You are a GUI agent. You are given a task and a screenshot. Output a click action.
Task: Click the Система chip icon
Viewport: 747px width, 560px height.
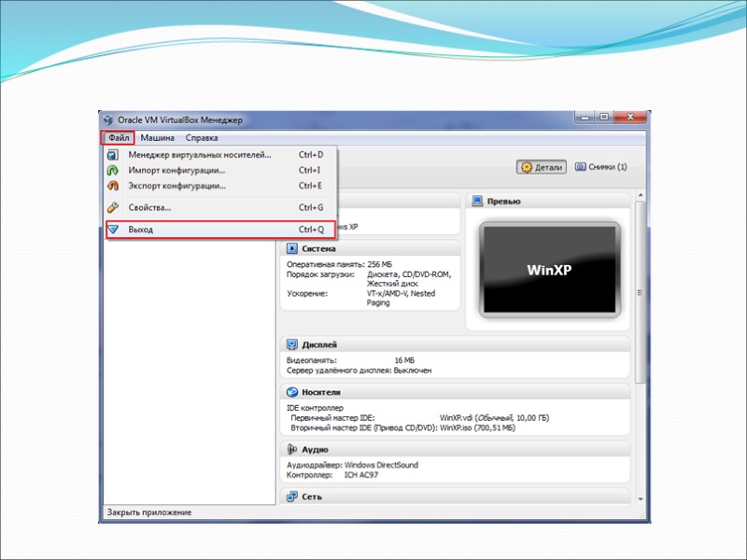coord(292,248)
